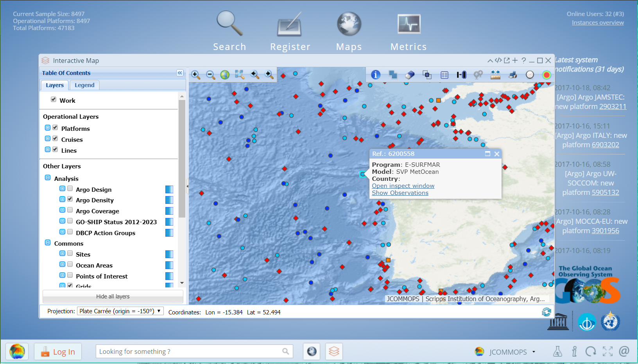Go to the next map extent

[x=269, y=75]
